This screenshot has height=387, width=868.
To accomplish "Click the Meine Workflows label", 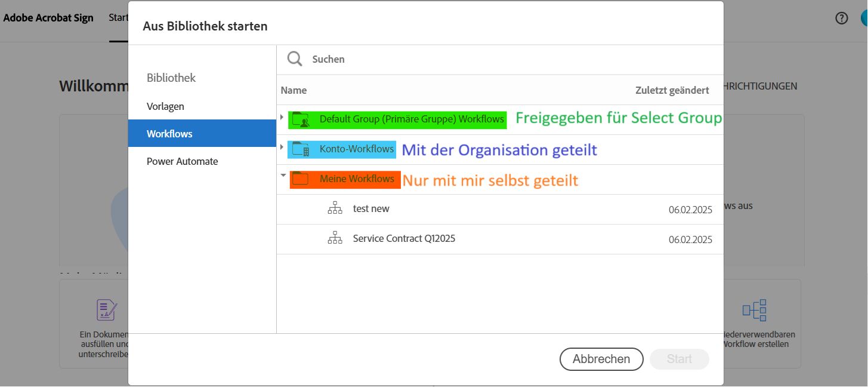I will coord(357,179).
